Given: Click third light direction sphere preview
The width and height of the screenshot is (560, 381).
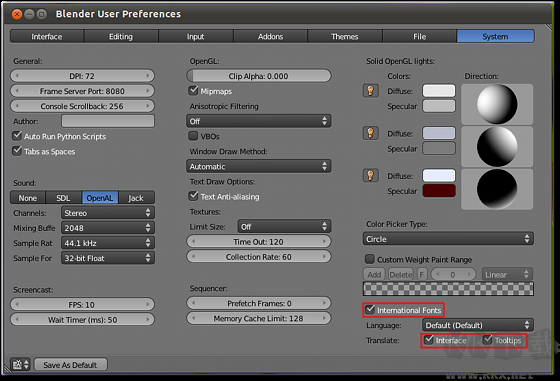Looking at the screenshot, I should 497,189.
